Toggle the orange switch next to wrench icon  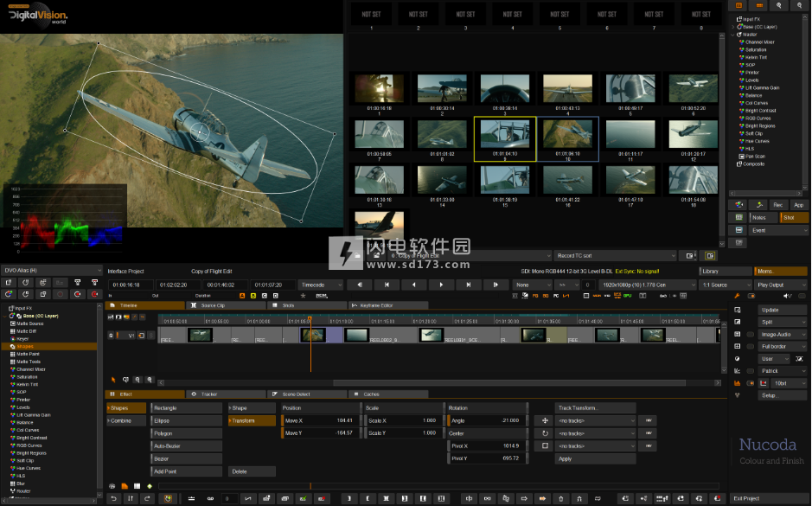pyautogui.click(x=751, y=296)
